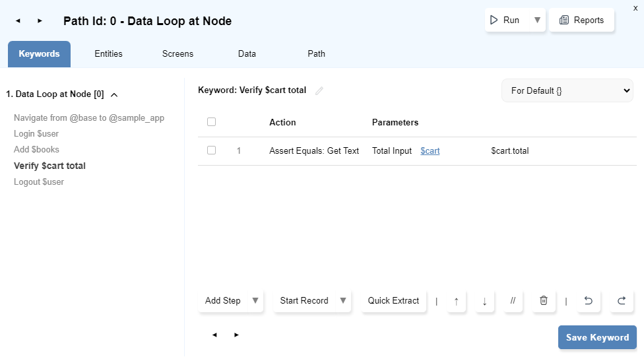Click the pencil edit icon beside keyword name
This screenshot has width=644, height=363.
pos(319,91)
